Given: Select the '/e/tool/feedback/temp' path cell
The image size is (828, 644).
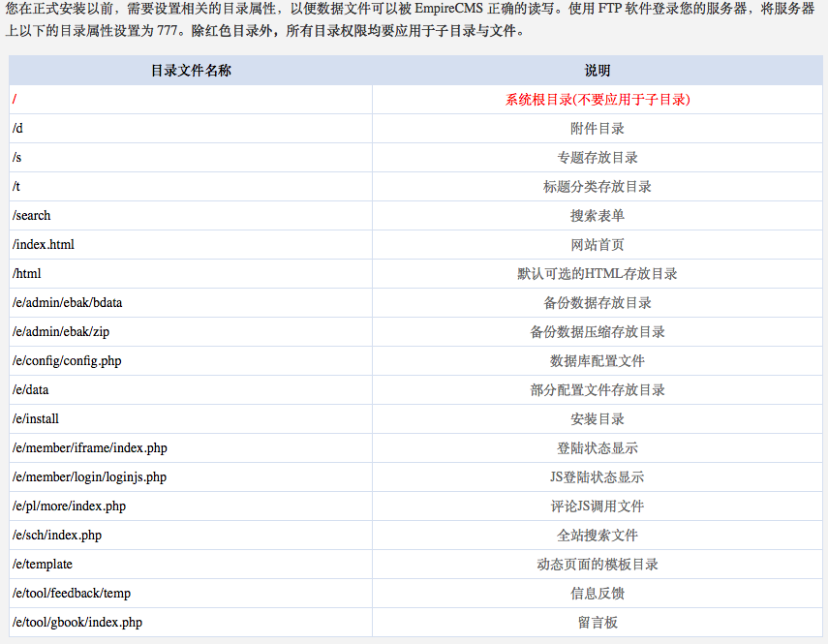Looking at the screenshot, I should click(x=191, y=593).
